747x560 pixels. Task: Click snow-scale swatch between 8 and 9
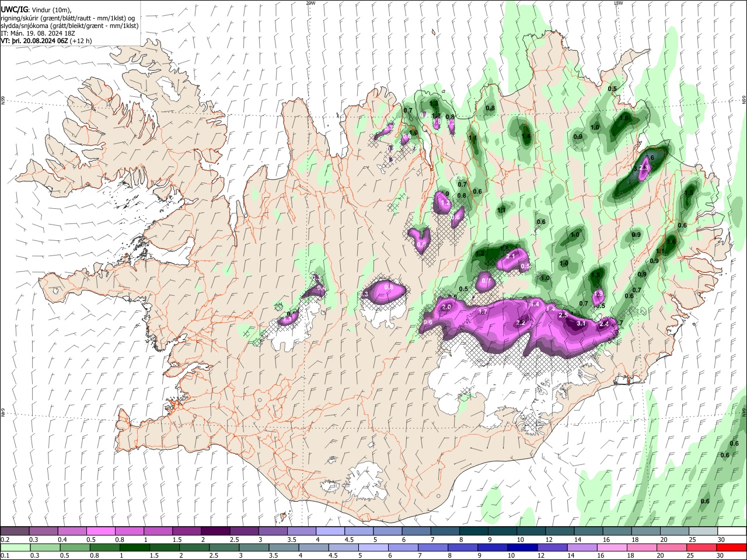click(x=474, y=531)
